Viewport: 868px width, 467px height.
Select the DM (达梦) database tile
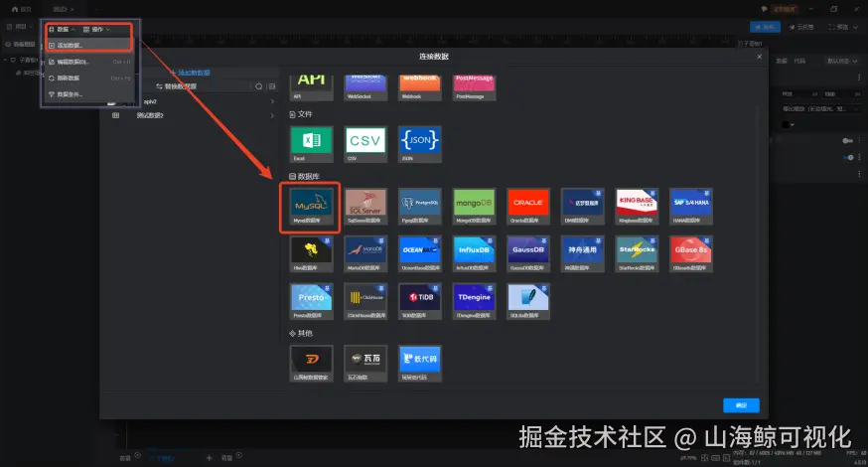point(582,207)
